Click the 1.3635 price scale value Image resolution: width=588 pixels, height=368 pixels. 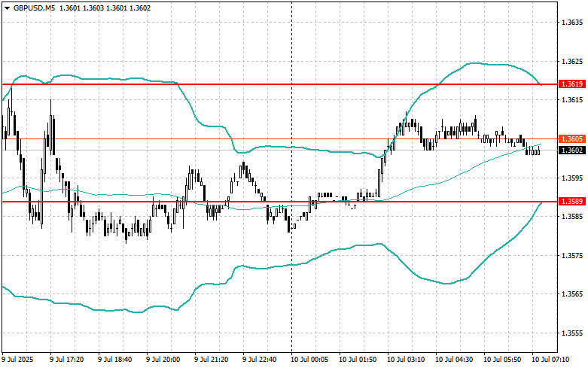pyautogui.click(x=572, y=22)
